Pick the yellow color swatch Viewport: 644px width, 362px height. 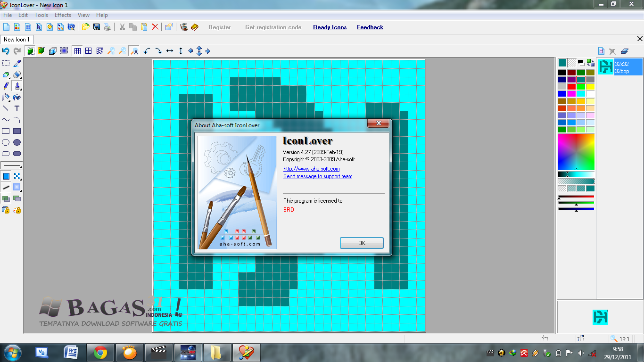590,87
